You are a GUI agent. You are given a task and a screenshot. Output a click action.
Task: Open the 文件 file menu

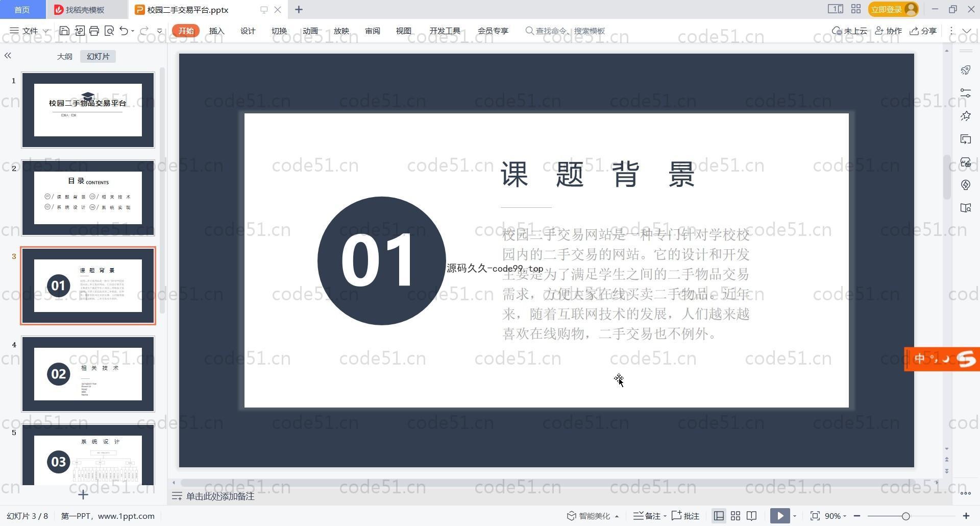[x=29, y=31]
